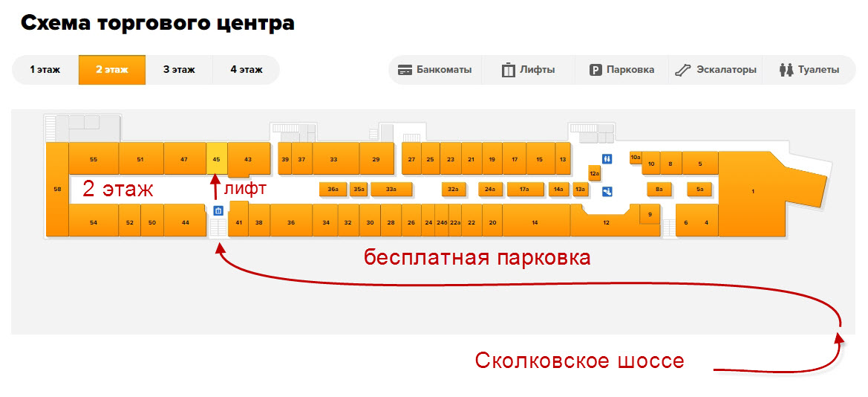Screen dimensions: 868x397
Task: Click the blue toilets icon on map
Action: (x=607, y=158)
